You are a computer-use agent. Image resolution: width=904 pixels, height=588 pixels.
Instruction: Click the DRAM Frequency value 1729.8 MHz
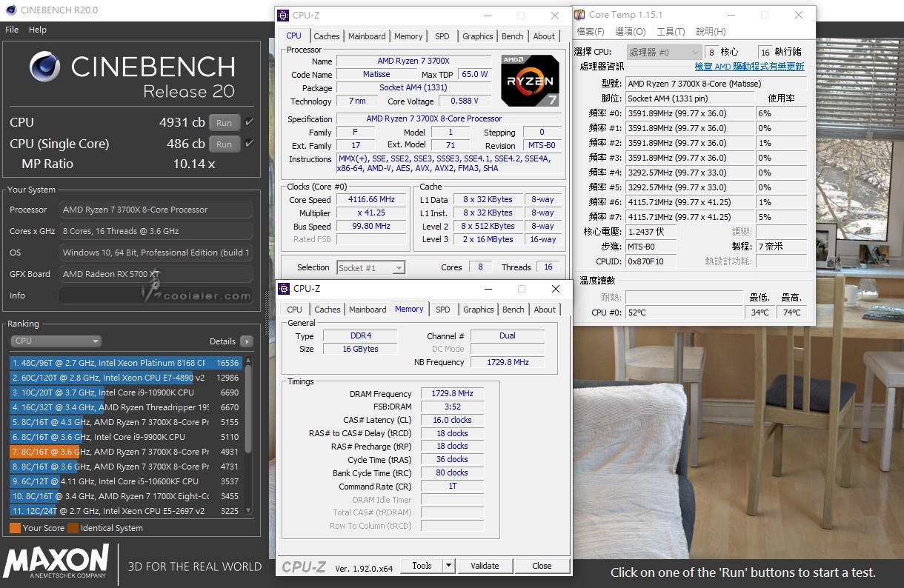[x=452, y=394]
